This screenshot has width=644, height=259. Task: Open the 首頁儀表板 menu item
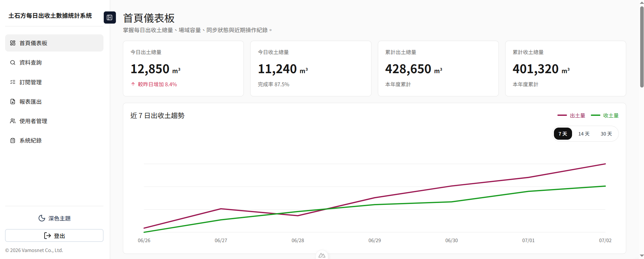point(54,43)
